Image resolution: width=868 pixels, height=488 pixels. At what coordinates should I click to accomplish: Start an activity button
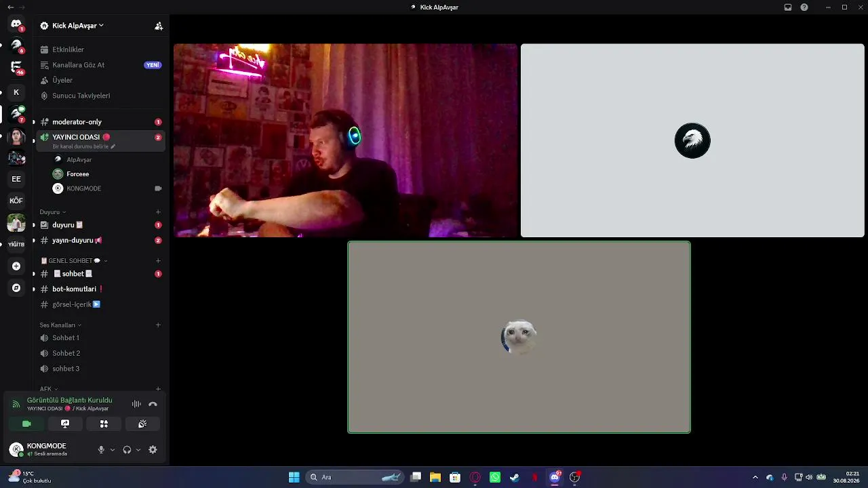[104, 424]
